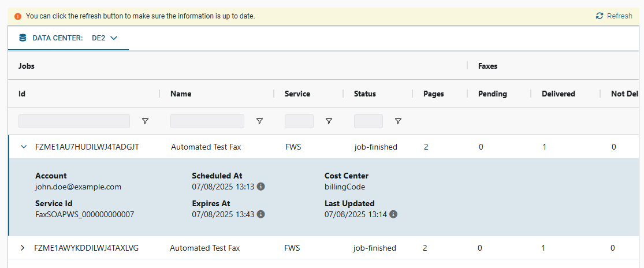The width and height of the screenshot is (644, 268).
Task: Sort by the Pages column header
Action: pyautogui.click(x=433, y=94)
